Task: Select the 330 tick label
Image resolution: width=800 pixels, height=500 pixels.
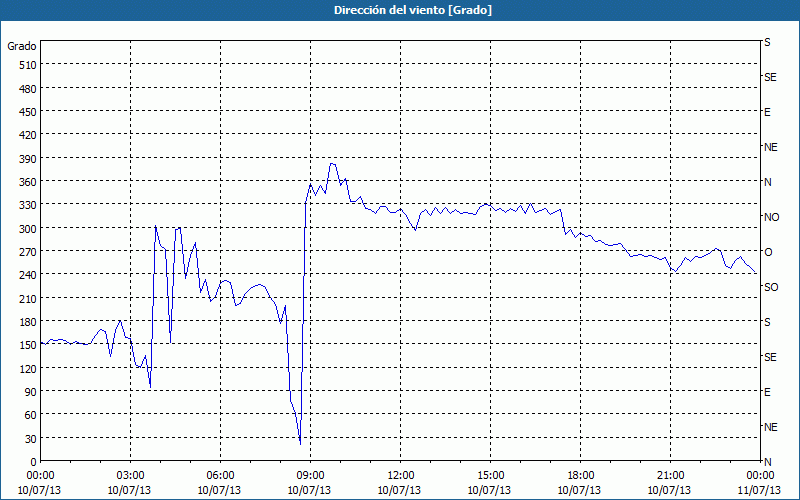Action: point(28,205)
